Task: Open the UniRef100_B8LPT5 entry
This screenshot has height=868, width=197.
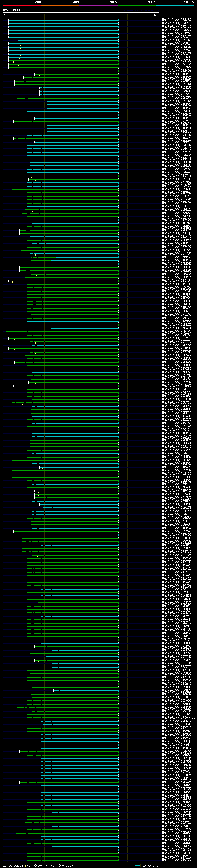Action: tap(177, 778)
